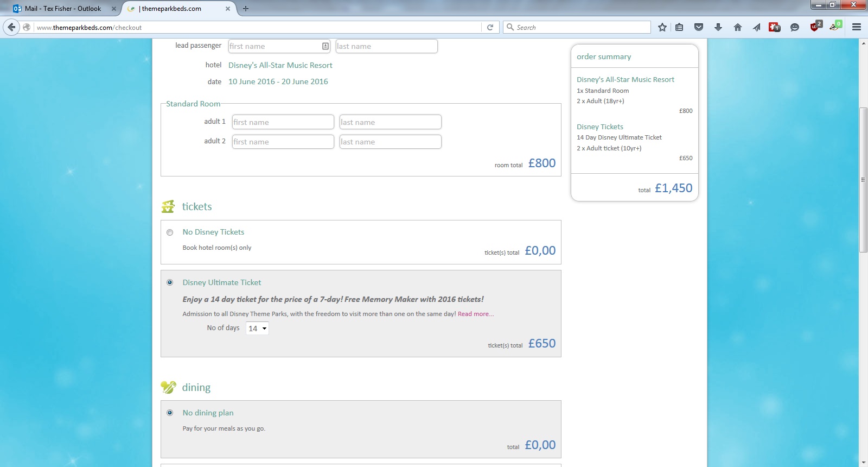
Task: Go back using the browser back arrow
Action: 11,27
